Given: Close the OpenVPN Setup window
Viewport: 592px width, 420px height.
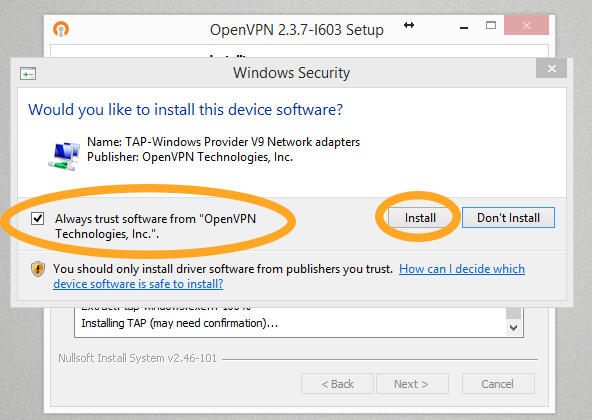Looking at the screenshot, I should (x=526, y=25).
